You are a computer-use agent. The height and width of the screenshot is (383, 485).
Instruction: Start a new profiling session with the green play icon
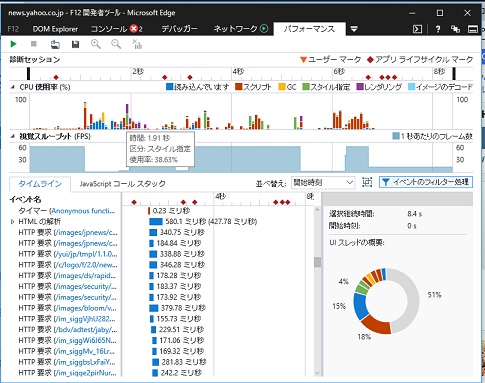pyautogui.click(x=13, y=44)
